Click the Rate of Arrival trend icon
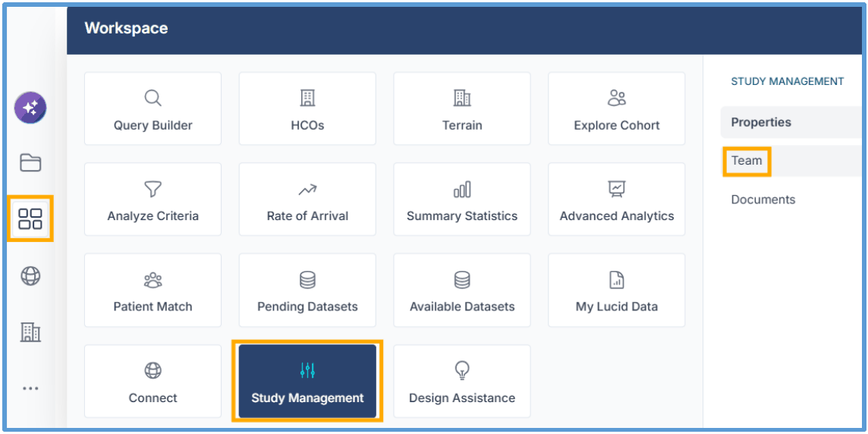 (307, 190)
